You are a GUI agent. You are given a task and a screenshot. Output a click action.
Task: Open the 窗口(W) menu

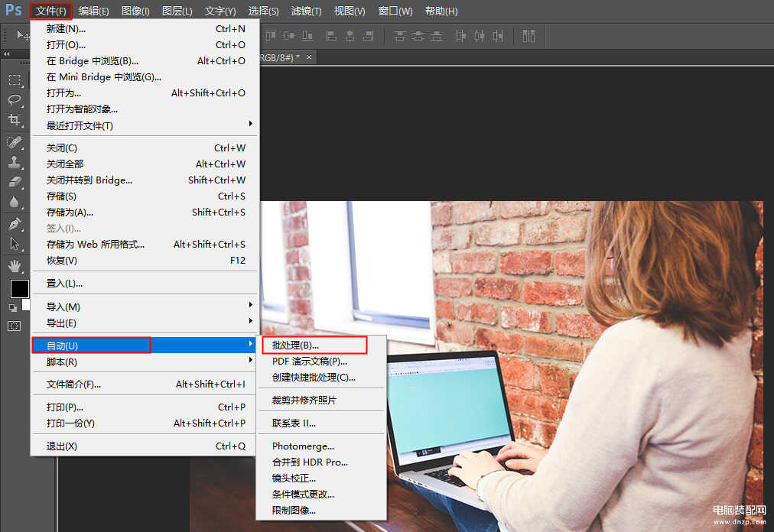[395, 11]
